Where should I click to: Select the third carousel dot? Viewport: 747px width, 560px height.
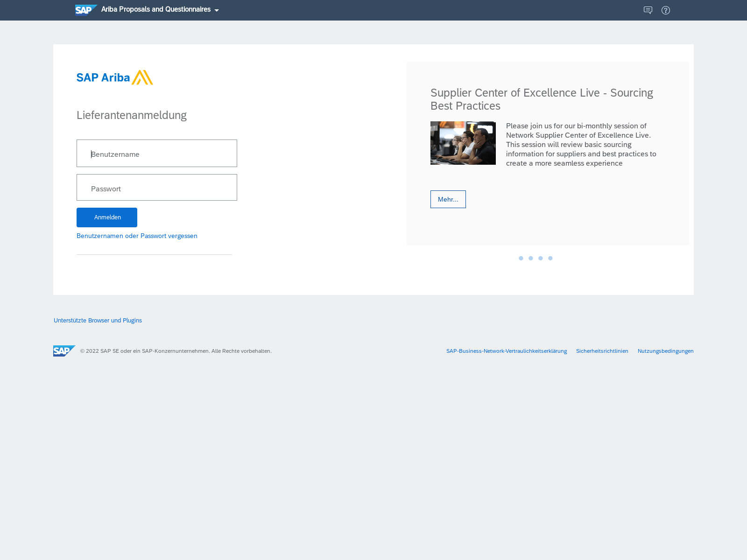[x=541, y=258]
